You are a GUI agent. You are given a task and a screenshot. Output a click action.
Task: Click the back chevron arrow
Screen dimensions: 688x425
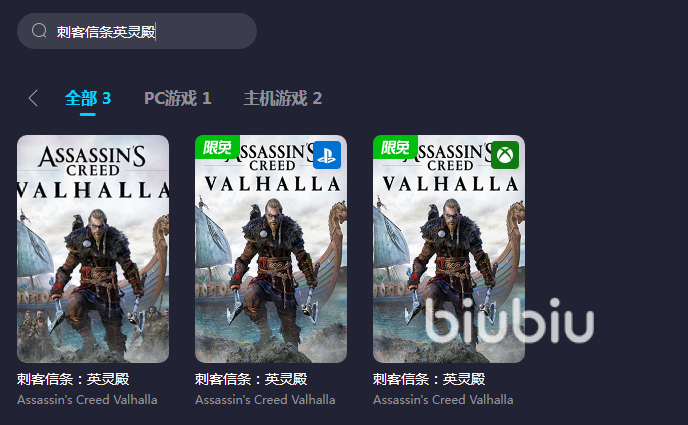pyautogui.click(x=33, y=98)
